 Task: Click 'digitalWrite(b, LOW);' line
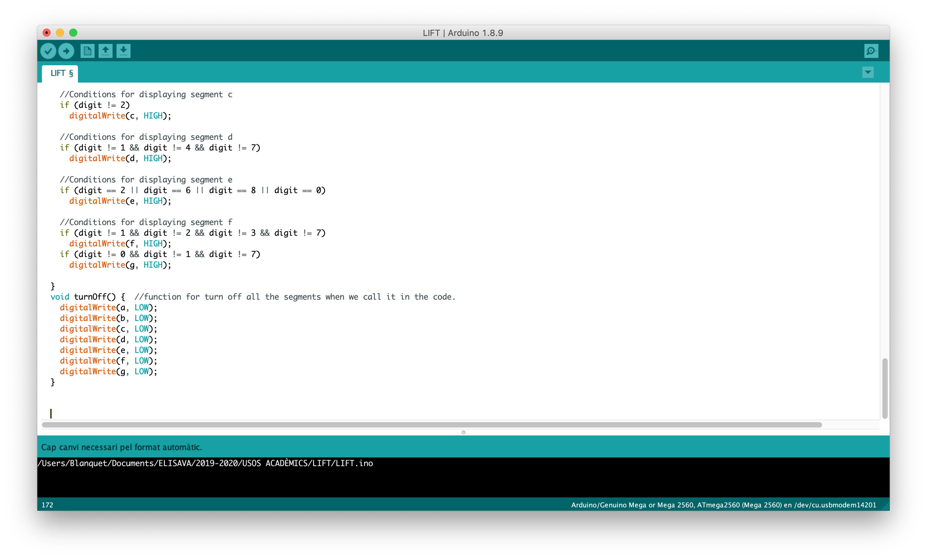[108, 318]
